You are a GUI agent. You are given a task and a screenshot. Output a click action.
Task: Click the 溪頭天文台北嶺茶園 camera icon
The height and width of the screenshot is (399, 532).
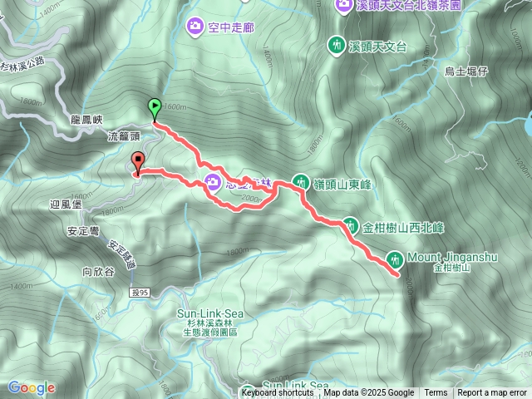coord(344,5)
